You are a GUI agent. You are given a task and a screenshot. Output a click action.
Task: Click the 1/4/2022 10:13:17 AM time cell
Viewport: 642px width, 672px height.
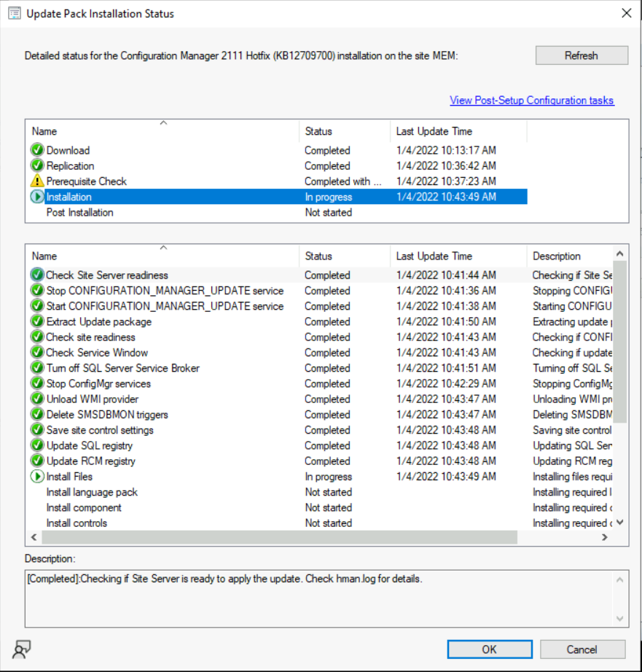click(446, 150)
